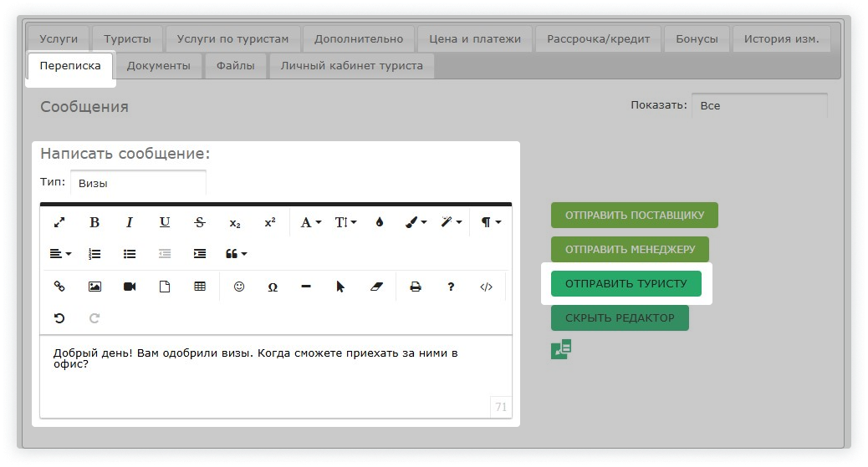Image resolution: width=868 pixels, height=467 pixels.
Task: Open the message type dropdown 'Визы'
Action: [138, 183]
